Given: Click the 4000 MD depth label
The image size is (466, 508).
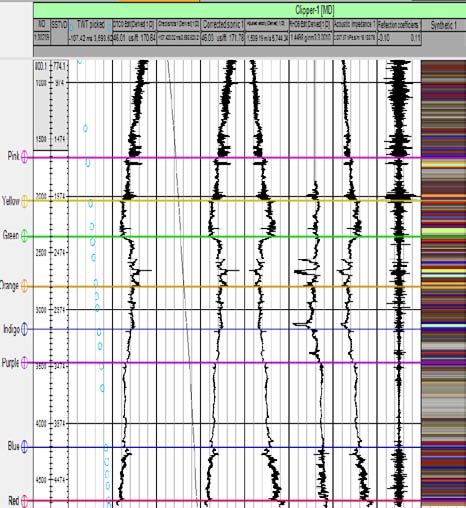Looking at the screenshot, I should pos(41,423).
